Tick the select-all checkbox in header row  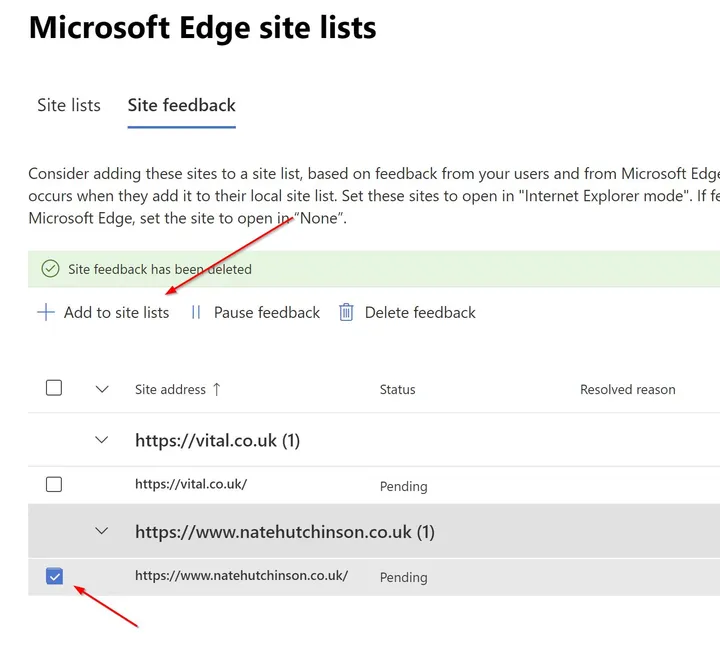click(54, 388)
